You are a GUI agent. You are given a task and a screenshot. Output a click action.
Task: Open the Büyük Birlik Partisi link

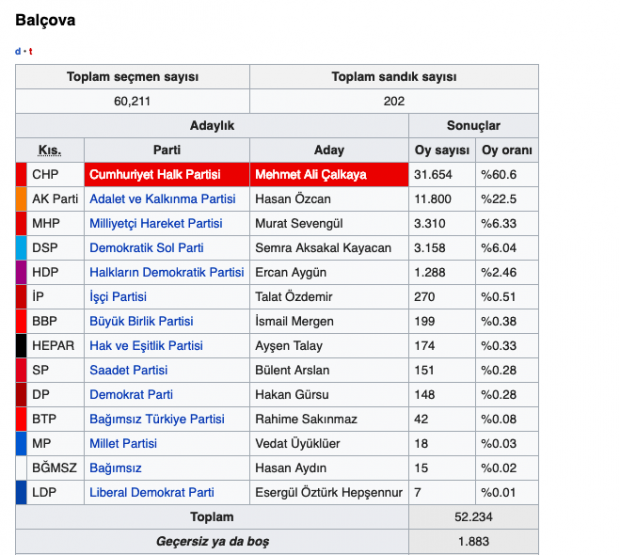point(141,321)
